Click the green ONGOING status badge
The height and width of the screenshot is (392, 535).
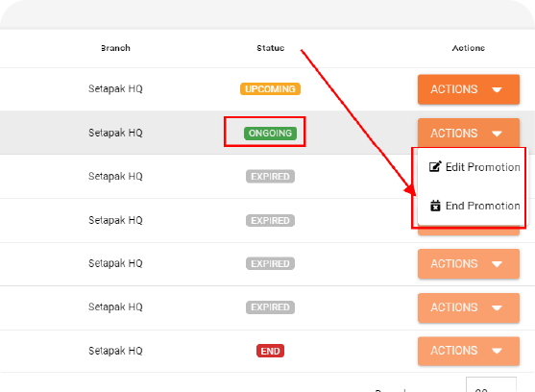pyautogui.click(x=270, y=133)
